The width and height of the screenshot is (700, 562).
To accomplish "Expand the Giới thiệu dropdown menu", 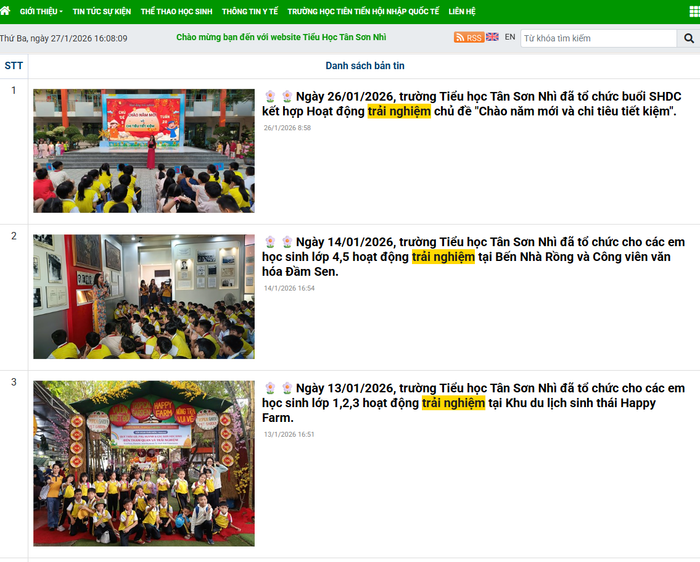I will (41, 12).
